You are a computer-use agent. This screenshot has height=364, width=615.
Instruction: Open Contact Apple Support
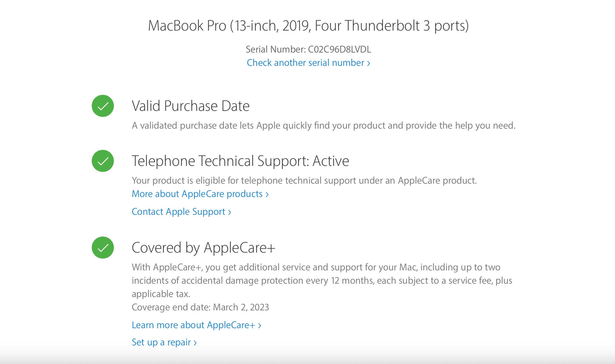point(178,212)
